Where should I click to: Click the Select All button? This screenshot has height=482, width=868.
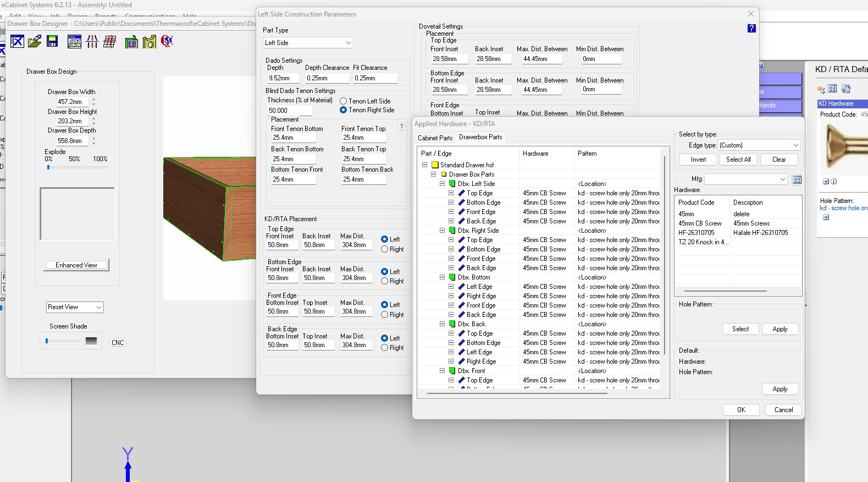[738, 160]
